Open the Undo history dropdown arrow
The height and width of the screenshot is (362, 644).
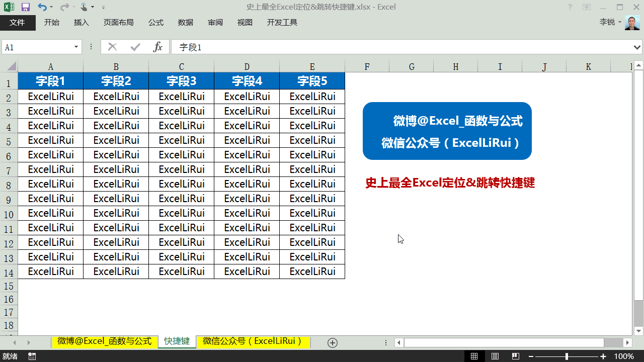(x=52, y=8)
